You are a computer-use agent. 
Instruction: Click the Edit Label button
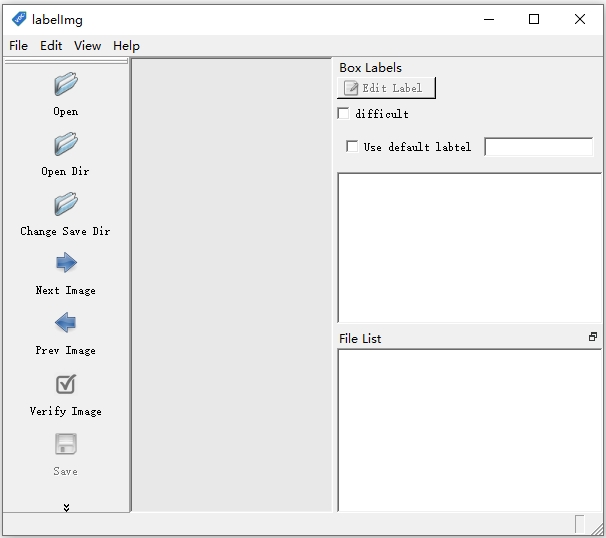tap(386, 88)
